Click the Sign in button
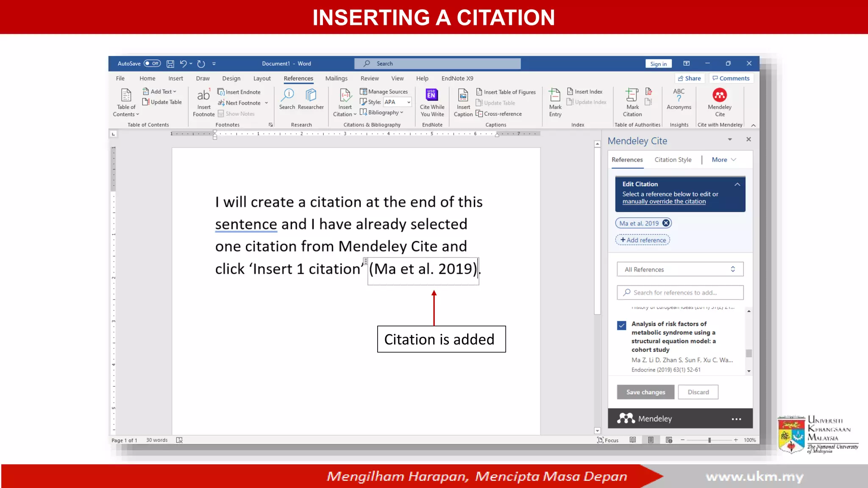 click(658, 64)
